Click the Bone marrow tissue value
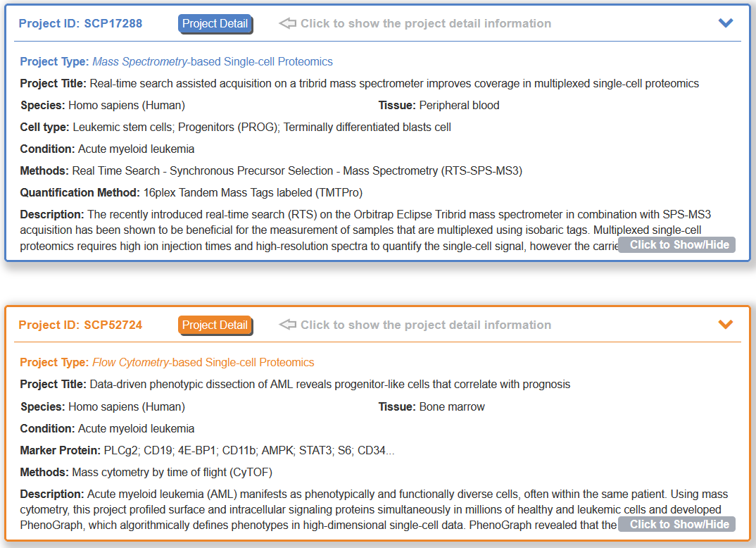756x548 pixels. click(452, 407)
